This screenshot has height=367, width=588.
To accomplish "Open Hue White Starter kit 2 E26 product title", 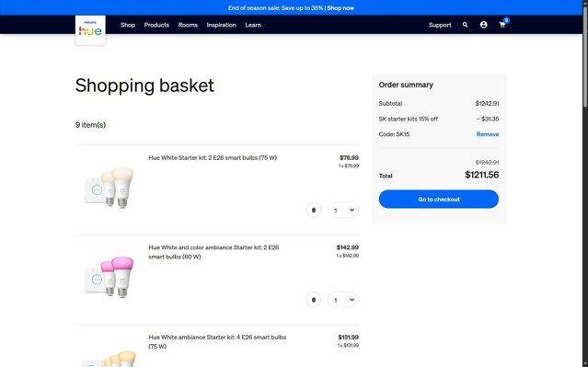I will (213, 158).
